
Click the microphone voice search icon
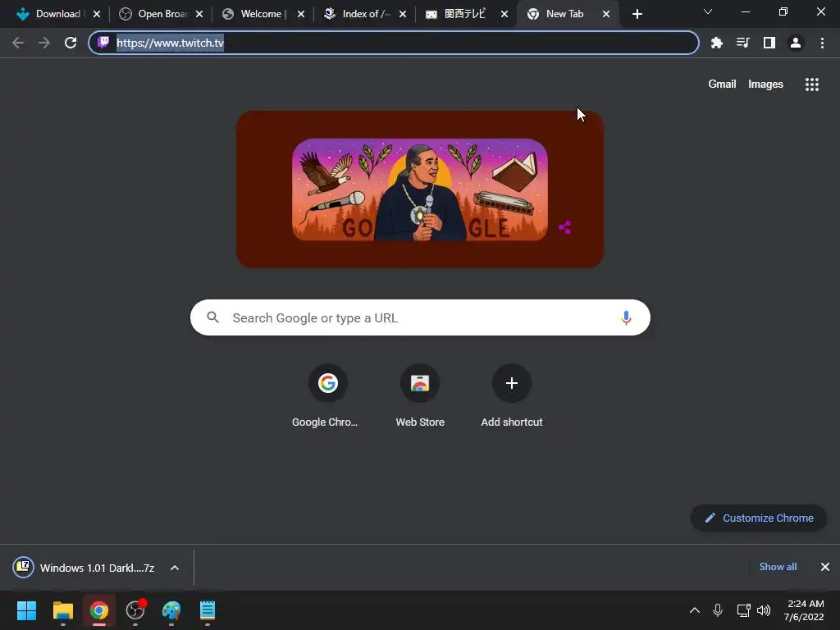(626, 317)
